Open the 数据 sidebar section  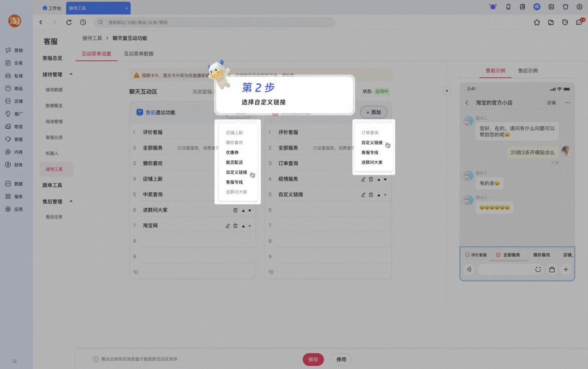[14, 184]
